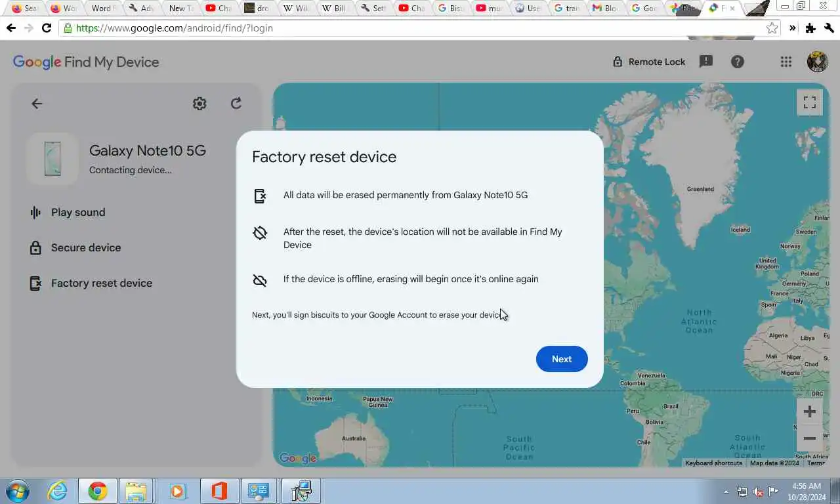This screenshot has width=840, height=504.
Task: Zoom in the map with plus
Action: pos(809,411)
